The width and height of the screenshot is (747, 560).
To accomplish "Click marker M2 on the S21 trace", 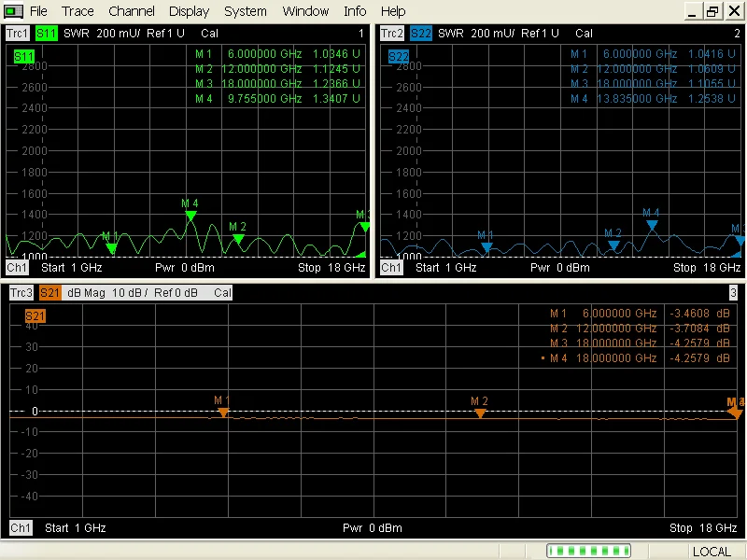I will tap(480, 411).
